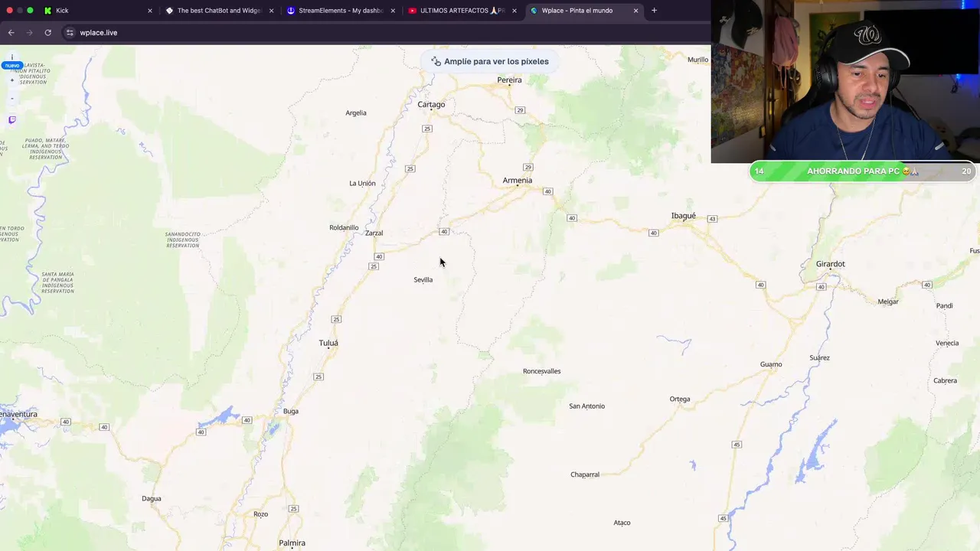Image resolution: width=980 pixels, height=551 pixels.
Task: Open the info button on the map sidebar
Action: click(11, 57)
